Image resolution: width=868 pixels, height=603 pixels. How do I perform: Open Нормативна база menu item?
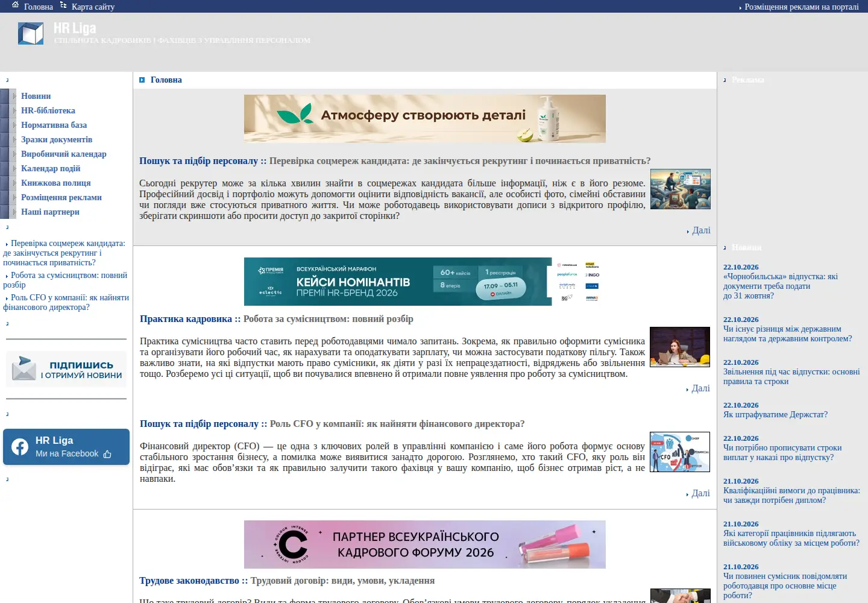pos(54,125)
